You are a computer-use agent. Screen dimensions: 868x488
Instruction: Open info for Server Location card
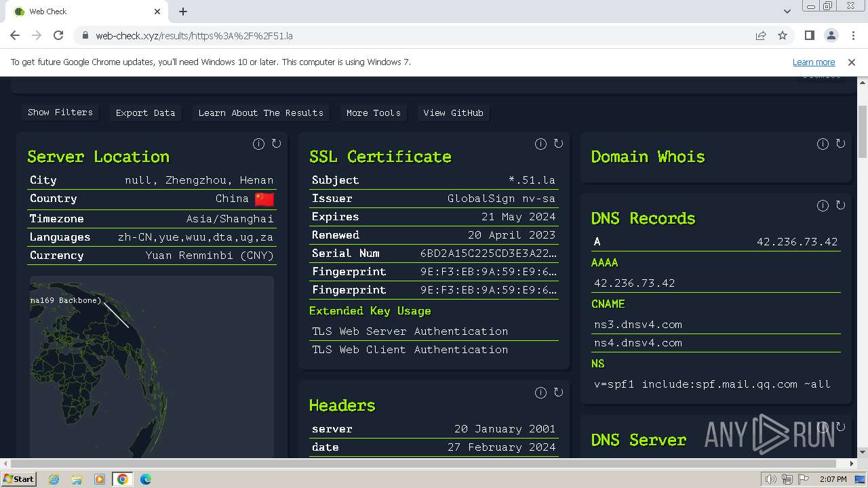(258, 144)
